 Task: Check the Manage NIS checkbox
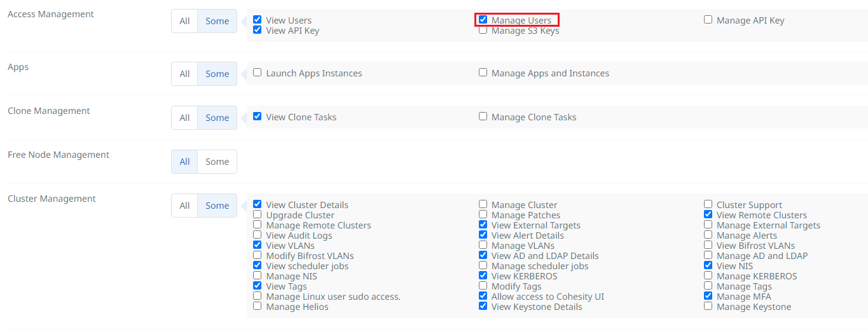click(257, 276)
